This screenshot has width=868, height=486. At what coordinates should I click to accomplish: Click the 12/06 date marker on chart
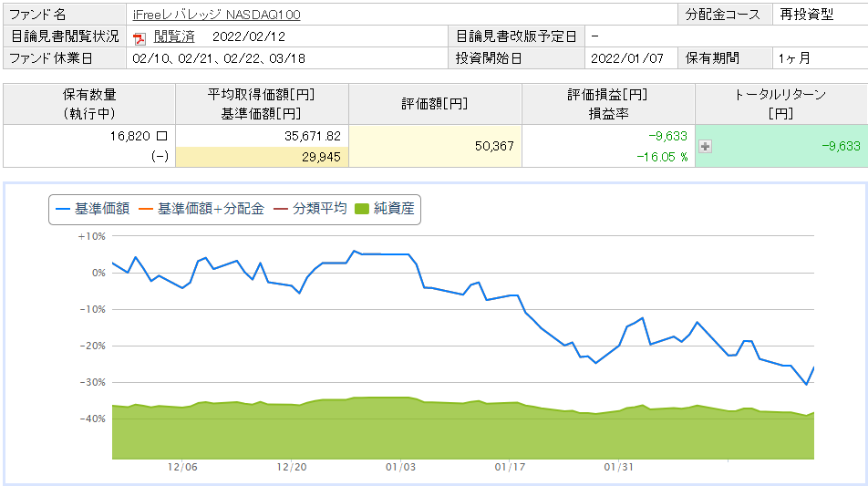182,467
